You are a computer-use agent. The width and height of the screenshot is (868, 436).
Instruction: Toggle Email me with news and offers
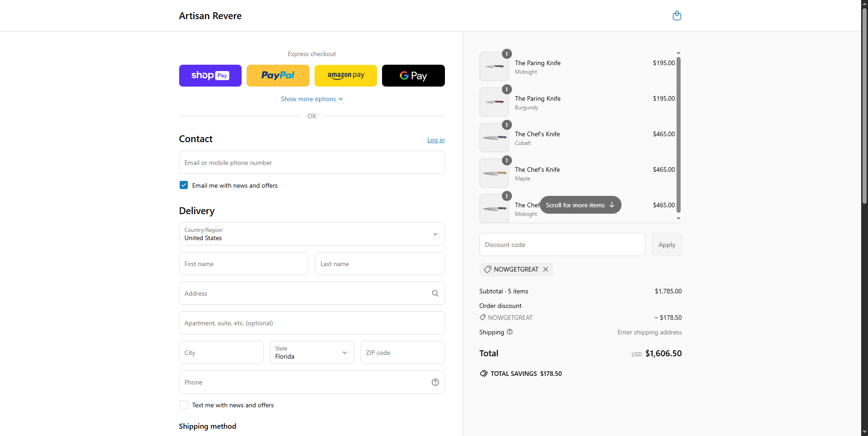184,185
